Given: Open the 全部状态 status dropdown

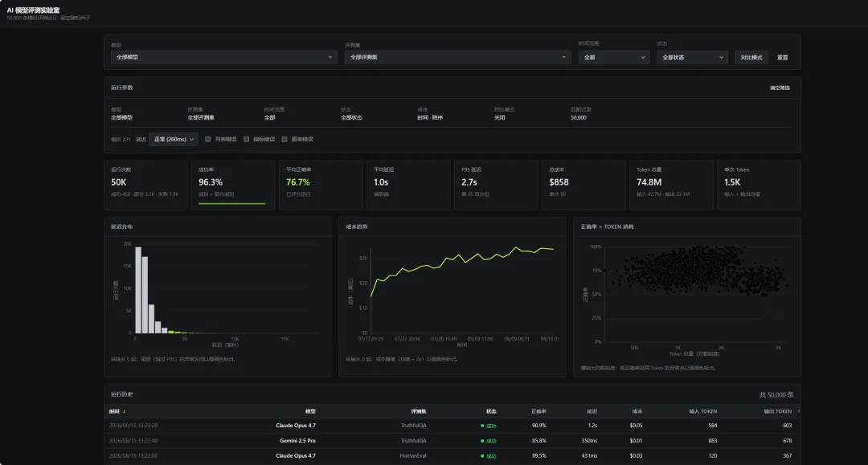Looking at the screenshot, I should [x=692, y=57].
